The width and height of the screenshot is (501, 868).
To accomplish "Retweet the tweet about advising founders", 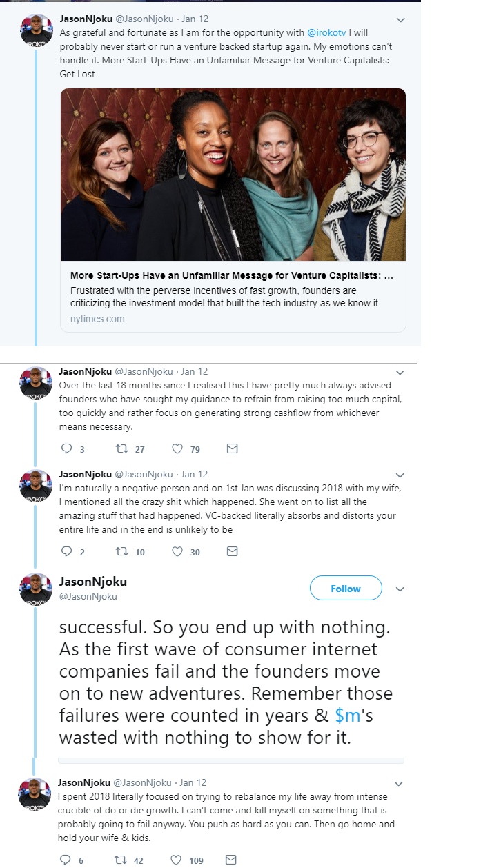I will click(122, 448).
